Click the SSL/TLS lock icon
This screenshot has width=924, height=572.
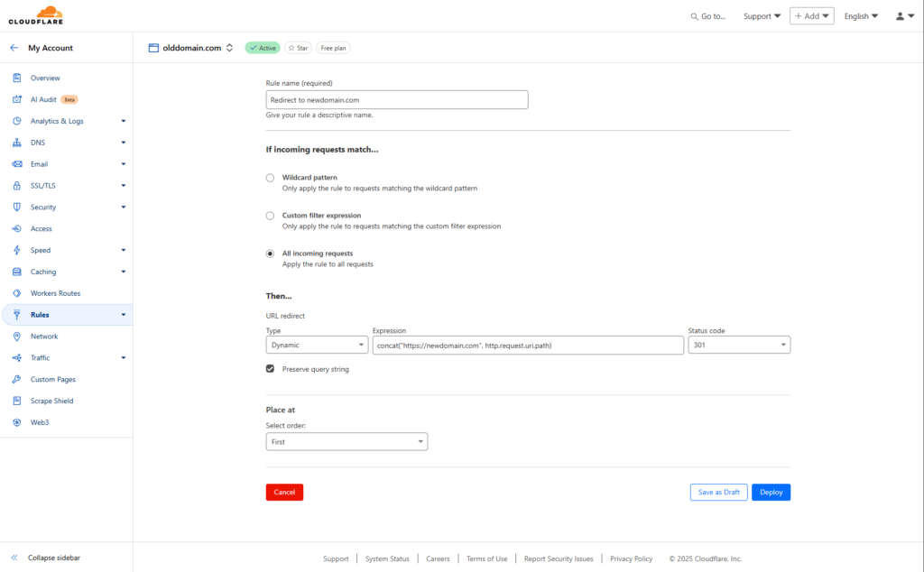point(17,186)
